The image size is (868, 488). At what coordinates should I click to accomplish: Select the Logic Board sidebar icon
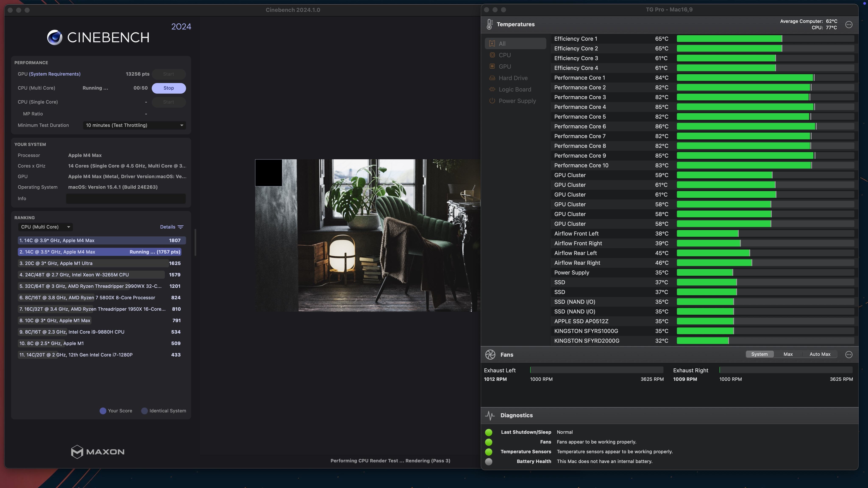[492, 89]
